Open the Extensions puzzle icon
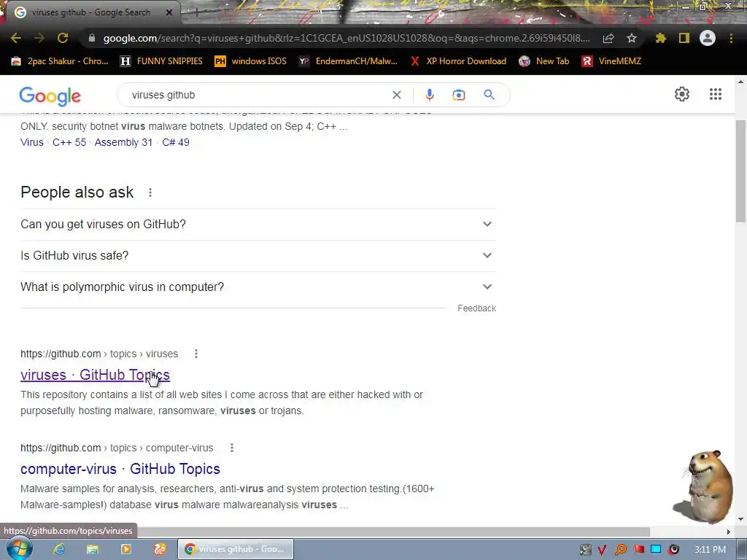The image size is (747, 560). click(660, 38)
